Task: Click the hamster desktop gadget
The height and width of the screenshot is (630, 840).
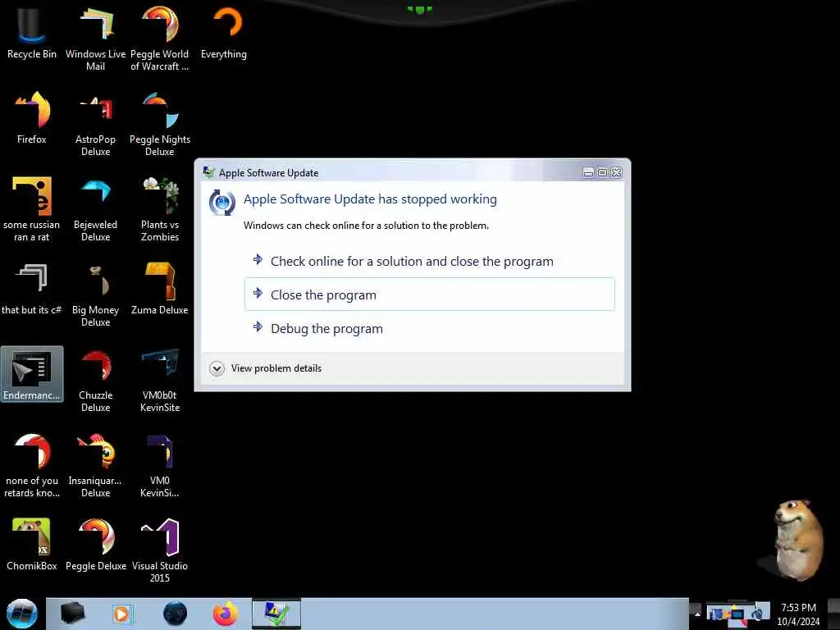Action: point(798,540)
